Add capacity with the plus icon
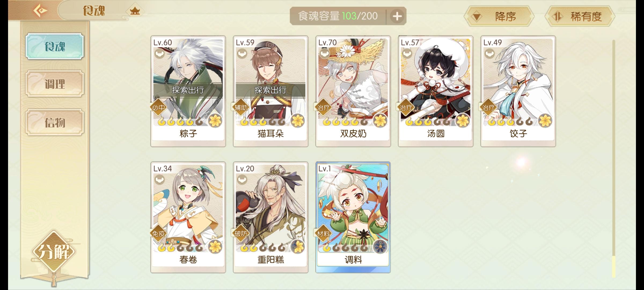 (x=397, y=16)
